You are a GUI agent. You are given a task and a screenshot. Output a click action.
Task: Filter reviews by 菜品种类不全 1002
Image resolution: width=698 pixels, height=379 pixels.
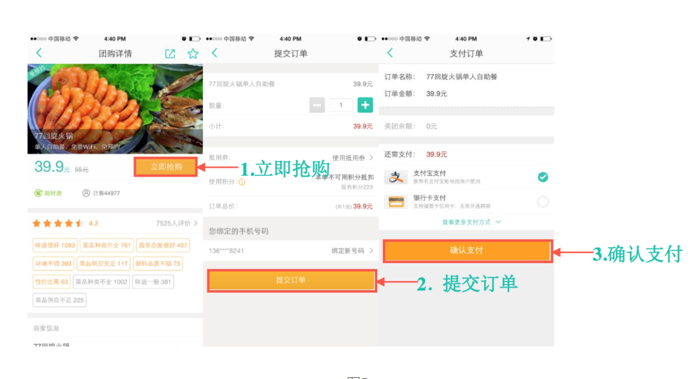point(101,282)
